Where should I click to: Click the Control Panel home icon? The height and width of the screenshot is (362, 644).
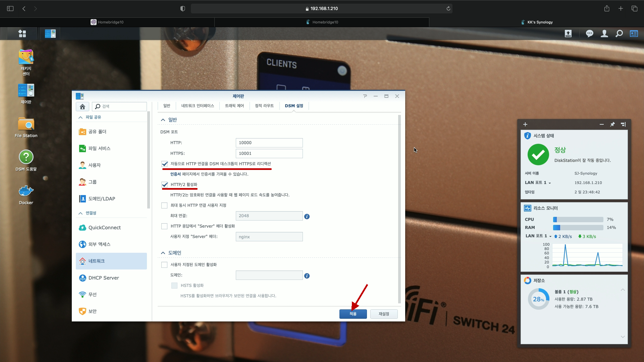click(x=82, y=107)
